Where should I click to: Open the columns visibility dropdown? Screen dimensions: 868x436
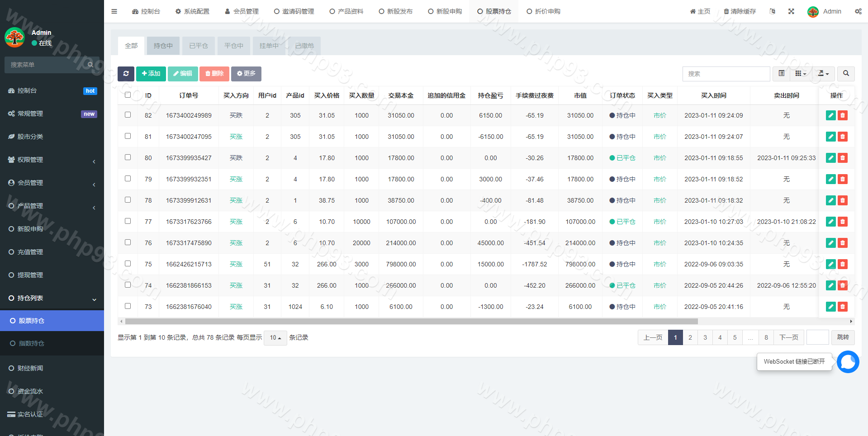[801, 74]
